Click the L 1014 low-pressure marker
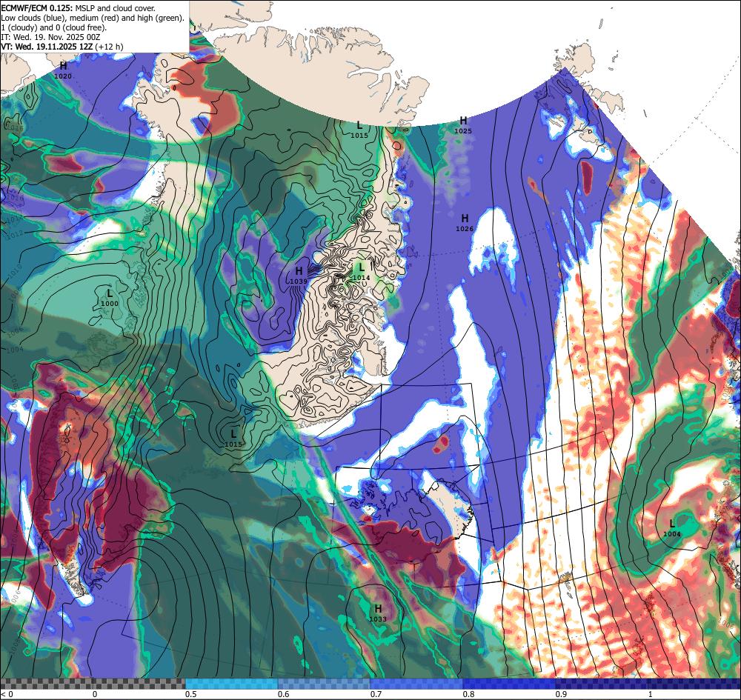 (x=361, y=273)
